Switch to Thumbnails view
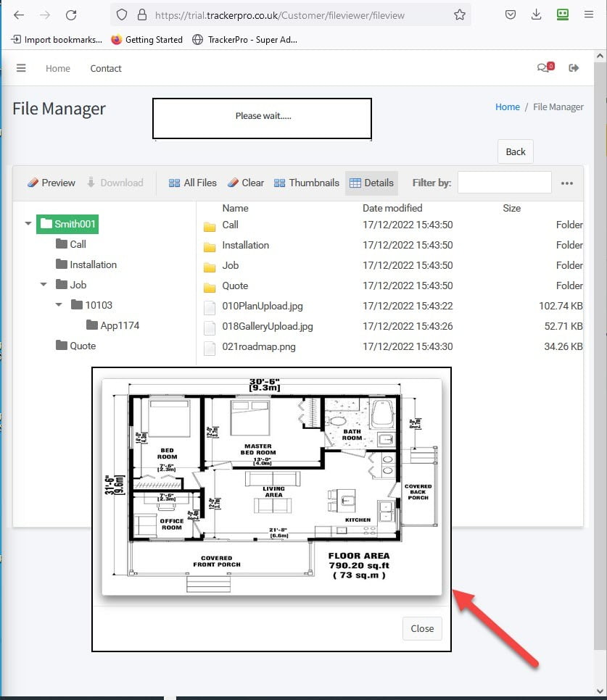This screenshot has width=607, height=700. pos(306,183)
